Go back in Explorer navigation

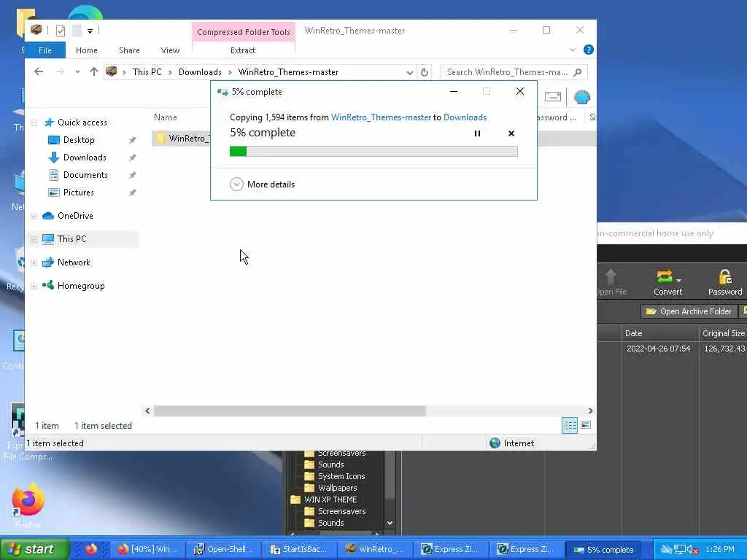click(39, 72)
